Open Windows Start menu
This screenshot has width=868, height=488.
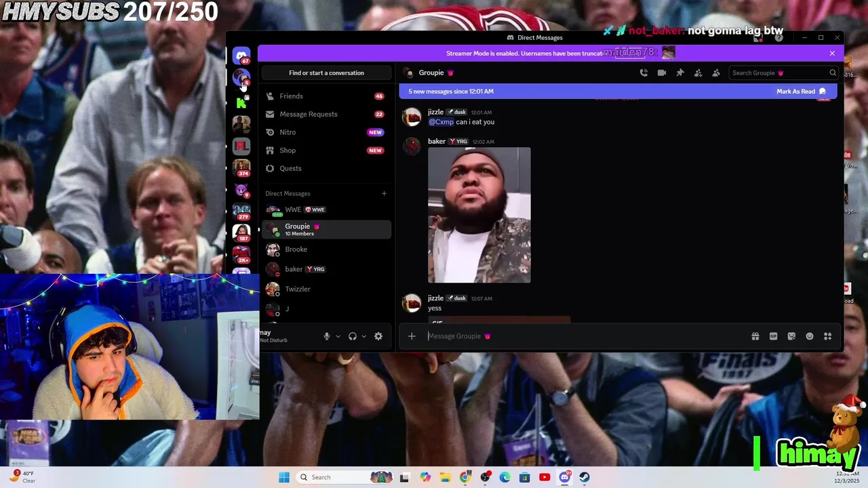point(284,477)
